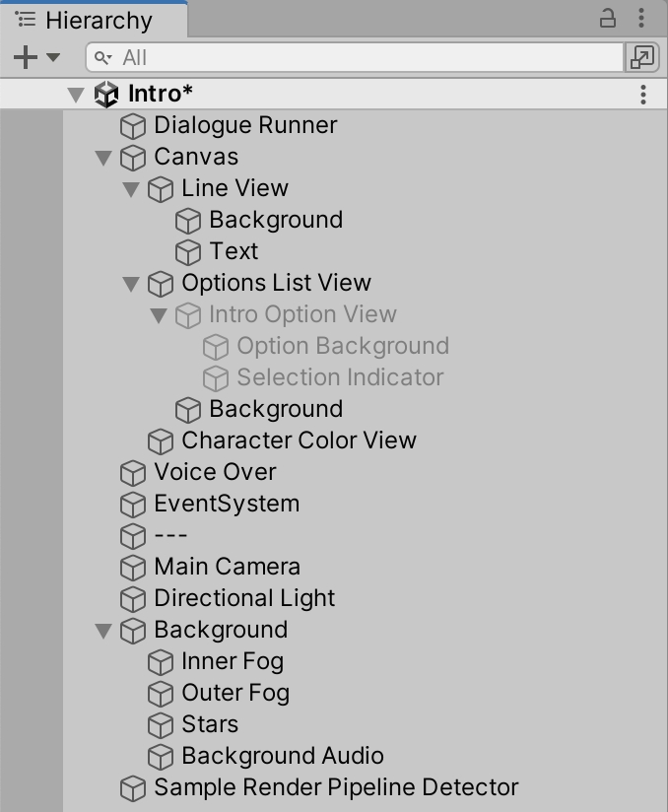Collapse the Canvas object children
This screenshot has width=668, height=812.
click(103, 158)
